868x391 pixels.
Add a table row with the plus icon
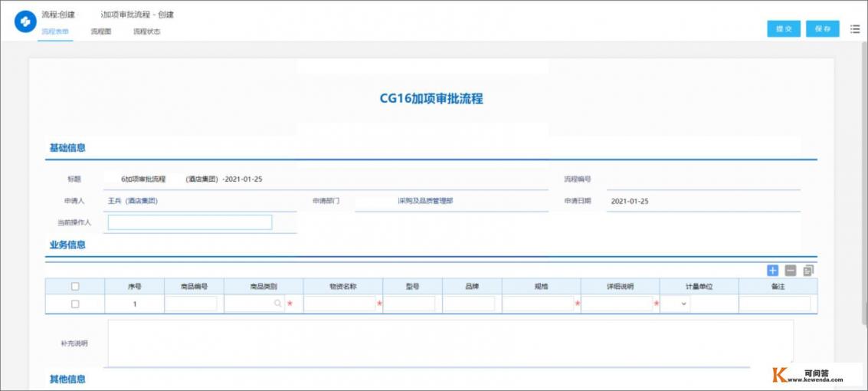click(x=773, y=271)
